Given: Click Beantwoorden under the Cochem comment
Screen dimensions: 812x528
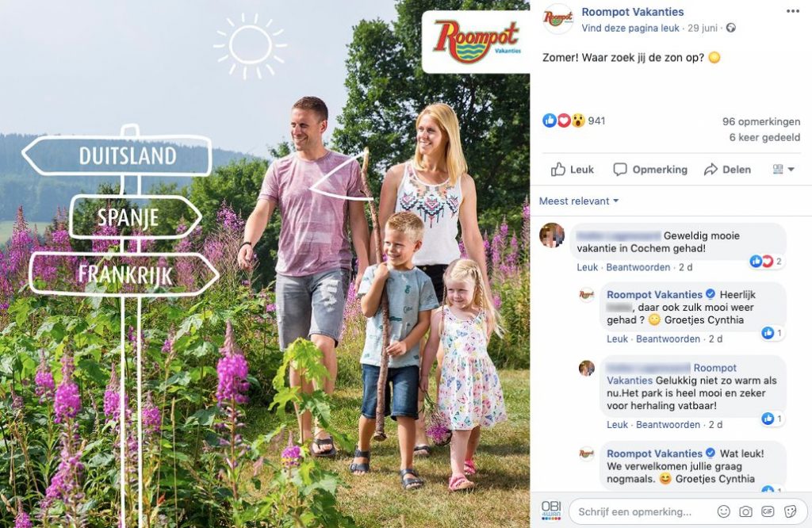Looking at the screenshot, I should coord(638,267).
